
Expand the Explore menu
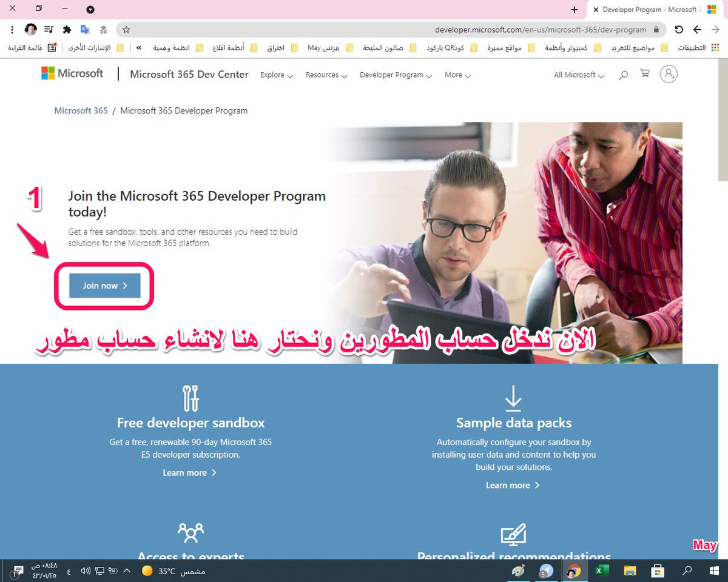coord(277,75)
